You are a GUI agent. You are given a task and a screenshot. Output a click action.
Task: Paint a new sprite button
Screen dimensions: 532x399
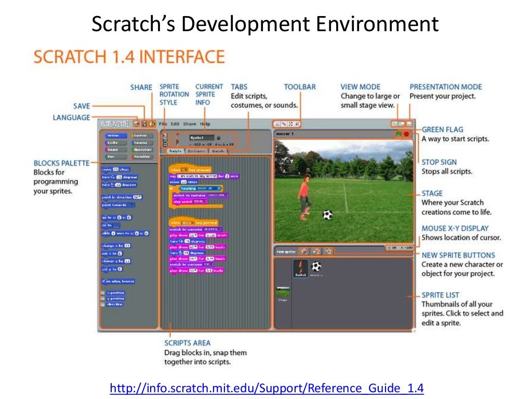(x=304, y=251)
